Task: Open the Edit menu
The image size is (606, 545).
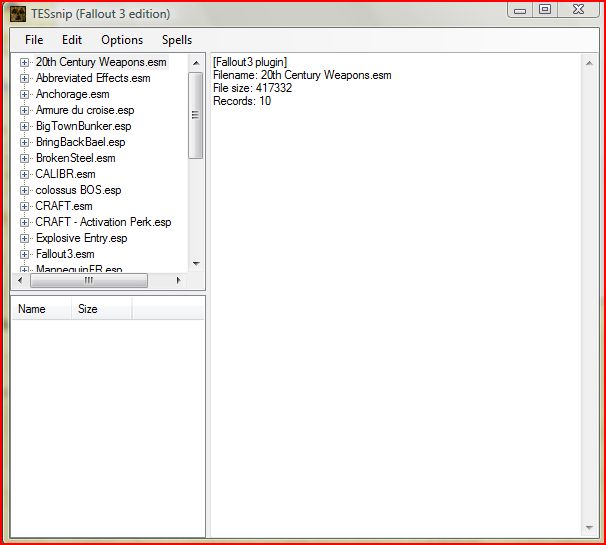Action: point(72,40)
